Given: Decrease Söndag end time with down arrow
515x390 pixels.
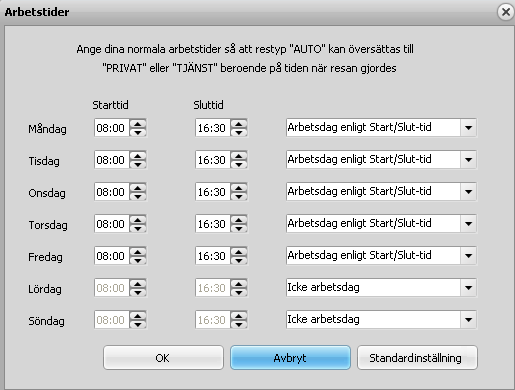Looking at the screenshot, I should [x=239, y=324].
